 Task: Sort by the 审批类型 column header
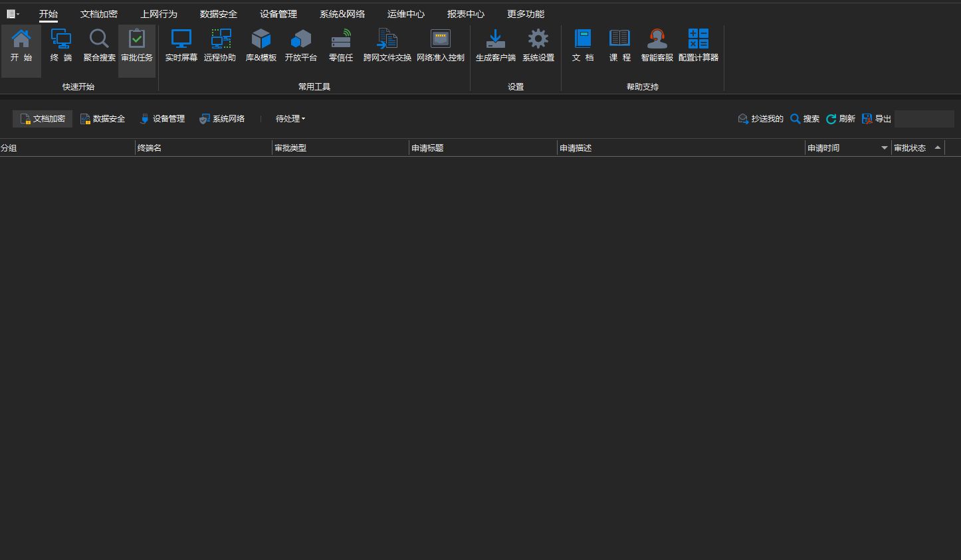click(340, 147)
